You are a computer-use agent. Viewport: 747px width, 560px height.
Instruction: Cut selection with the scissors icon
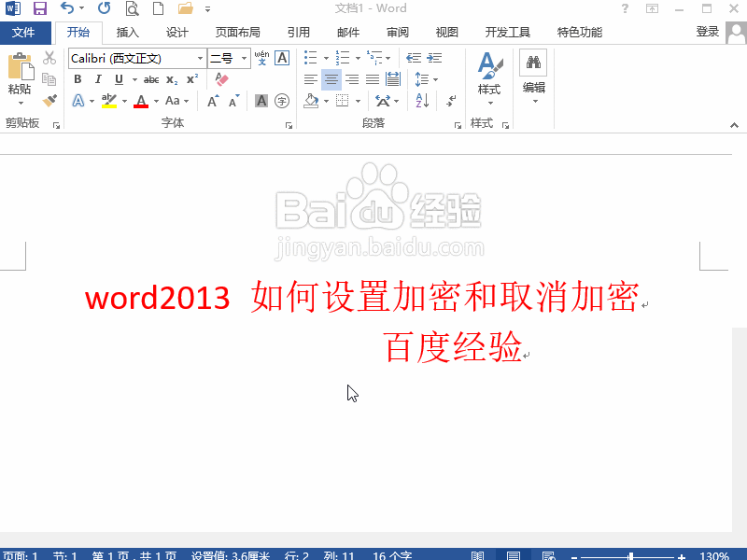pos(49,58)
